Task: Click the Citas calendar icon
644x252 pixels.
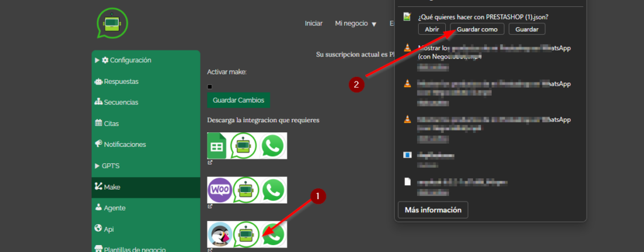Action: 99,123
